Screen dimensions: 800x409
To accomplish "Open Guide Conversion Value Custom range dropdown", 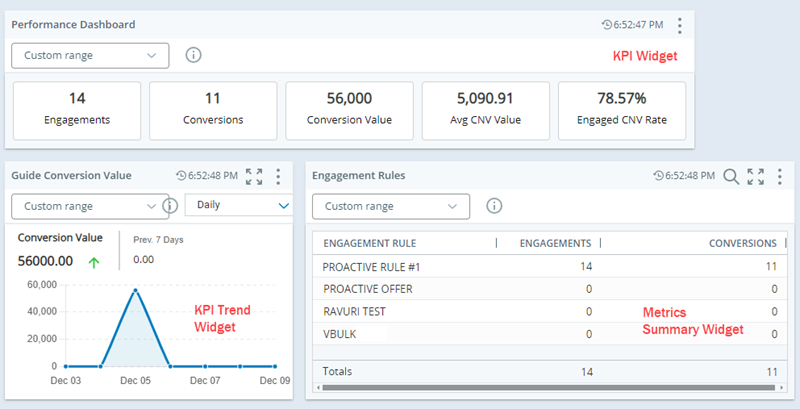I will [x=90, y=206].
